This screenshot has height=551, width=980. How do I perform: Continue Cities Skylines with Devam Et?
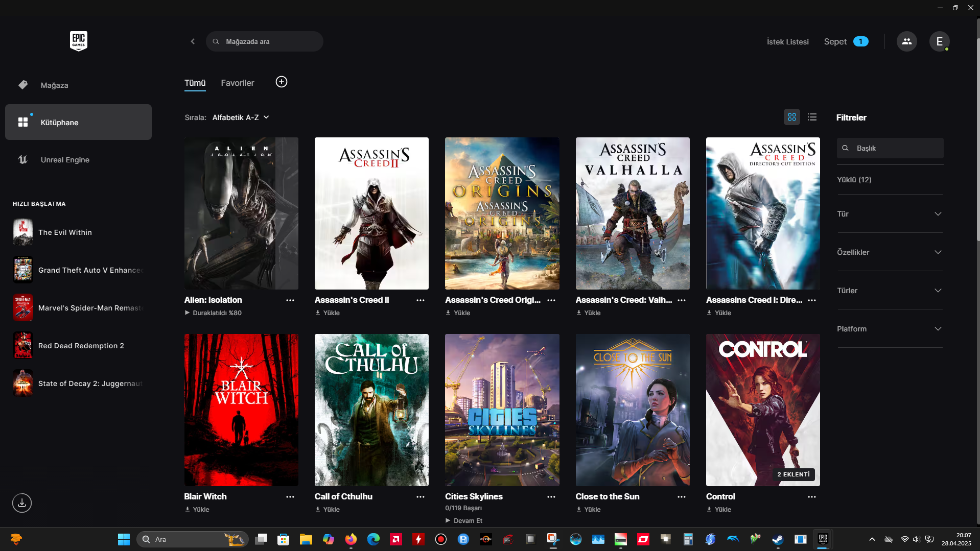point(464,521)
